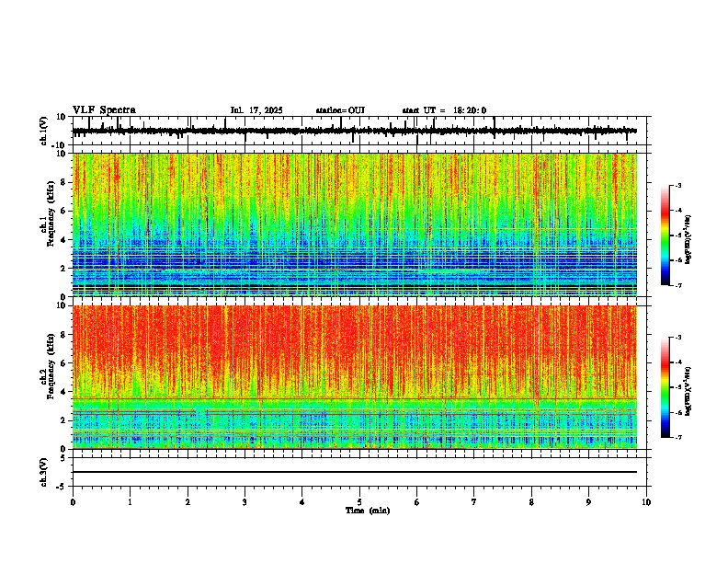Click the "Time (min)" x-axis label

[368, 511]
